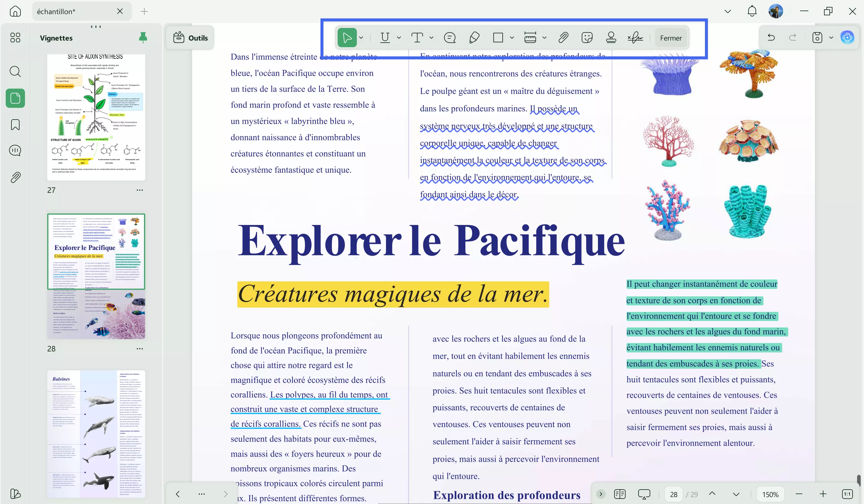Select the Underline annotation tool
The height and width of the screenshot is (504, 864).
point(385,38)
